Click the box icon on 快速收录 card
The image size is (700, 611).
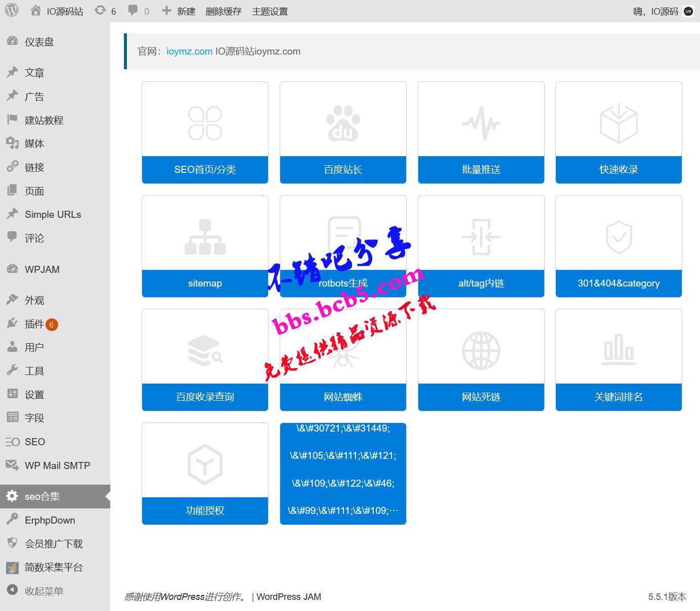619,123
